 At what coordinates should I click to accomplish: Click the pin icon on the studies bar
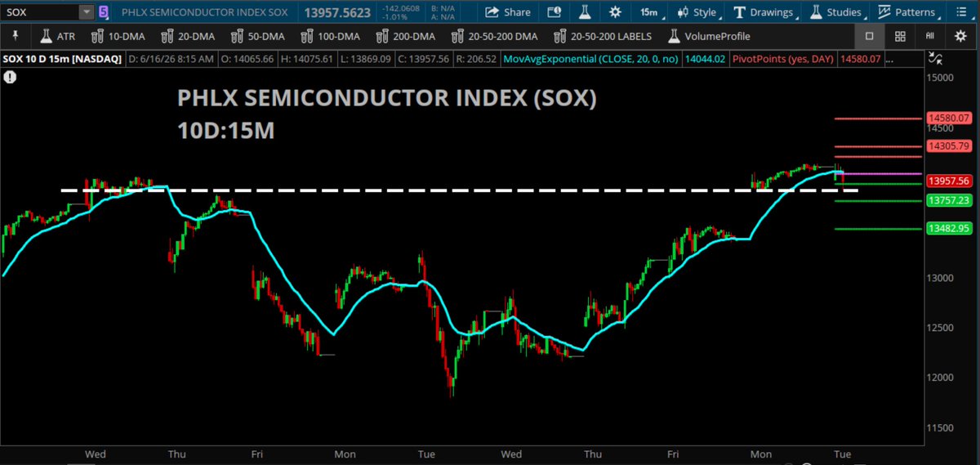[x=17, y=36]
